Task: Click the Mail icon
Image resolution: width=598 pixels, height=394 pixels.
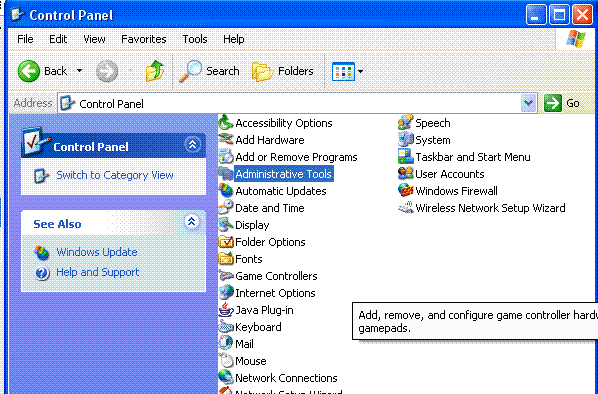Action: tap(226, 344)
